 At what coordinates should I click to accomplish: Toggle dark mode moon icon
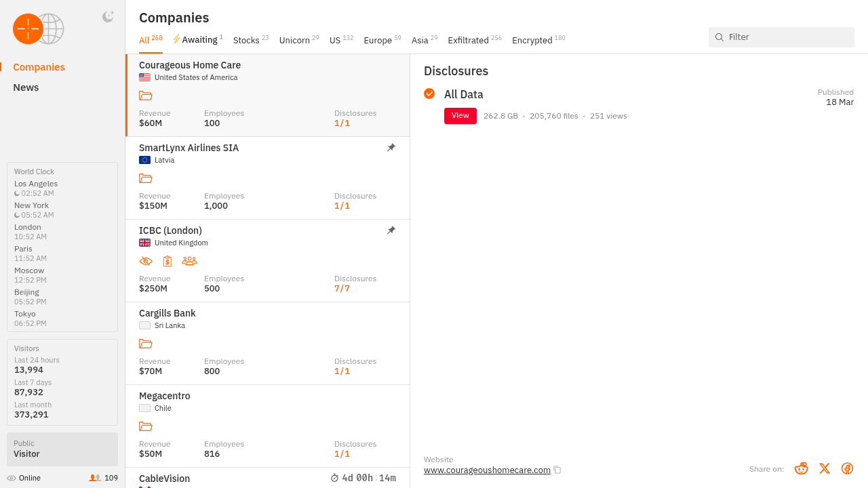(x=108, y=17)
